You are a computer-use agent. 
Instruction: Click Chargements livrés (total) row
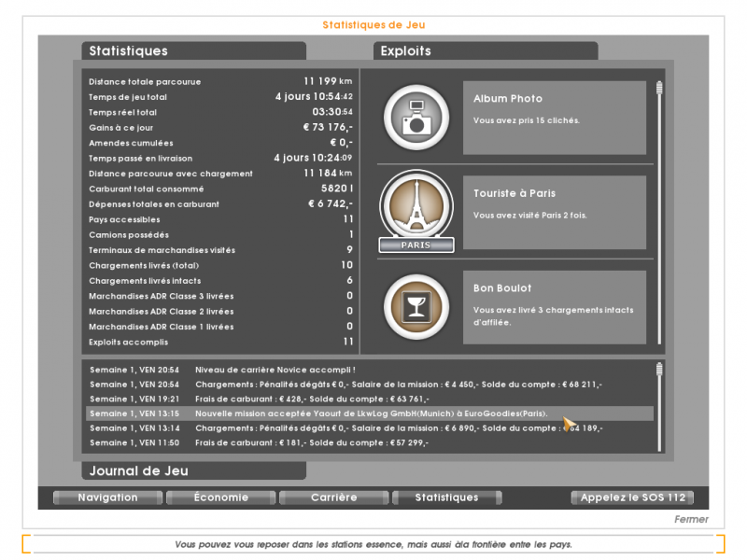[220, 265]
